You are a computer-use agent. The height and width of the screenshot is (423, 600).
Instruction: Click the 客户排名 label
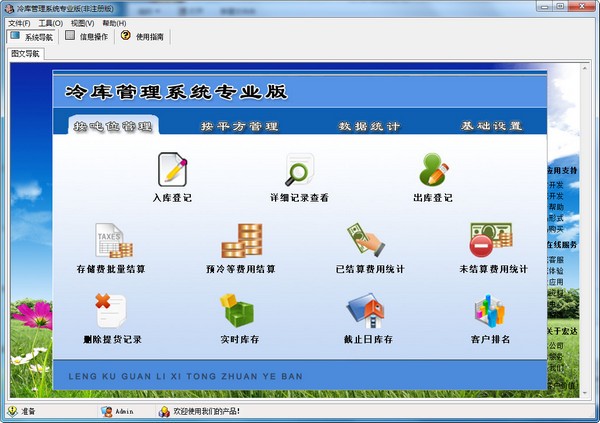(491, 339)
